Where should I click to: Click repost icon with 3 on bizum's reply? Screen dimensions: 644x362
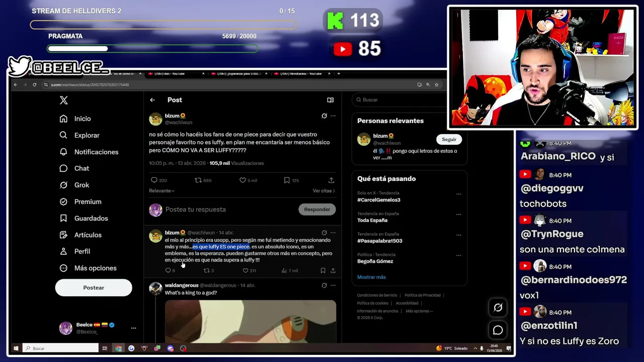pos(206,270)
